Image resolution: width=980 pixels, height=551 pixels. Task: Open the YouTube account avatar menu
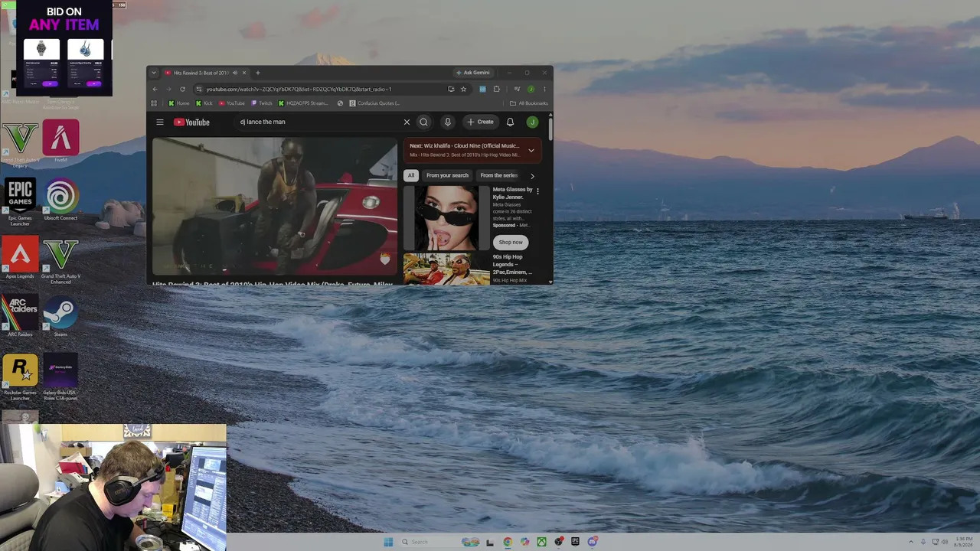[x=532, y=122]
